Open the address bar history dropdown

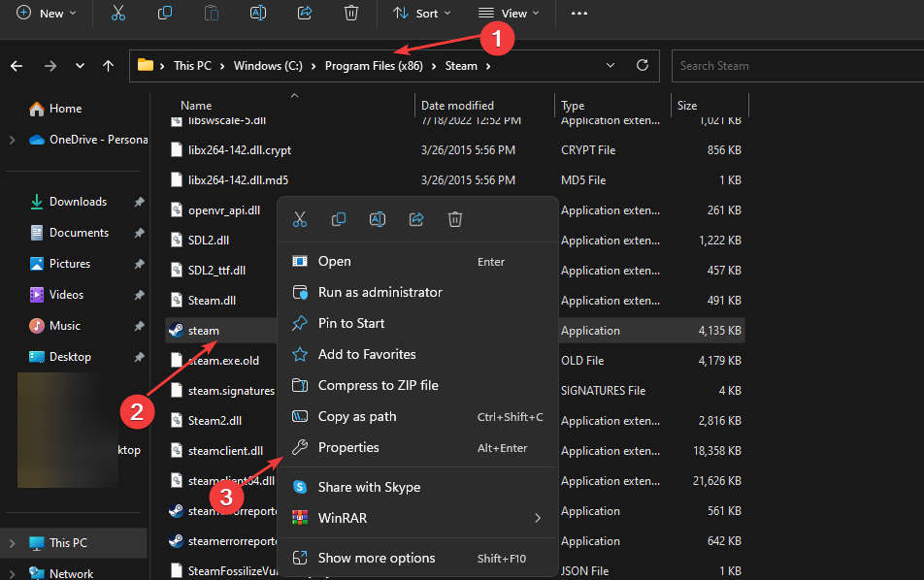point(610,65)
